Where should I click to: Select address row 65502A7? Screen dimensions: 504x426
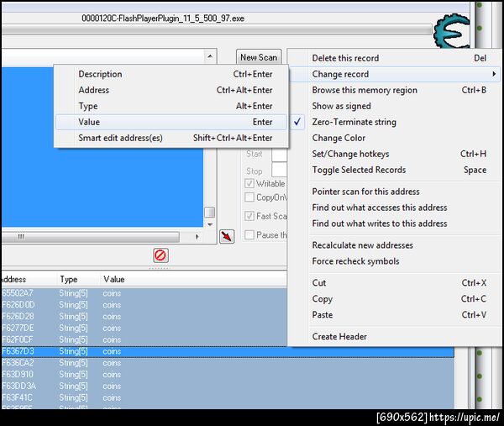[144, 293]
